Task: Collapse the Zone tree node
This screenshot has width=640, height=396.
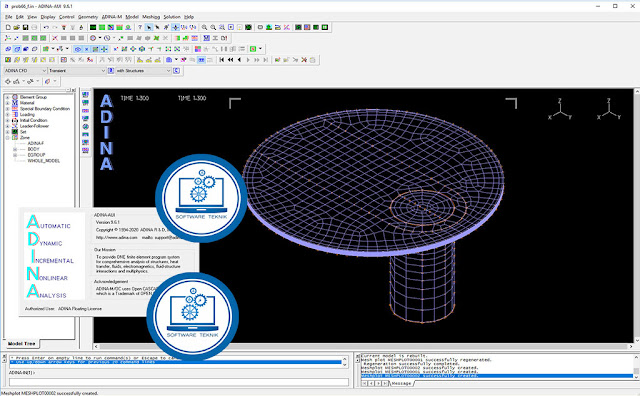Action: (7, 138)
